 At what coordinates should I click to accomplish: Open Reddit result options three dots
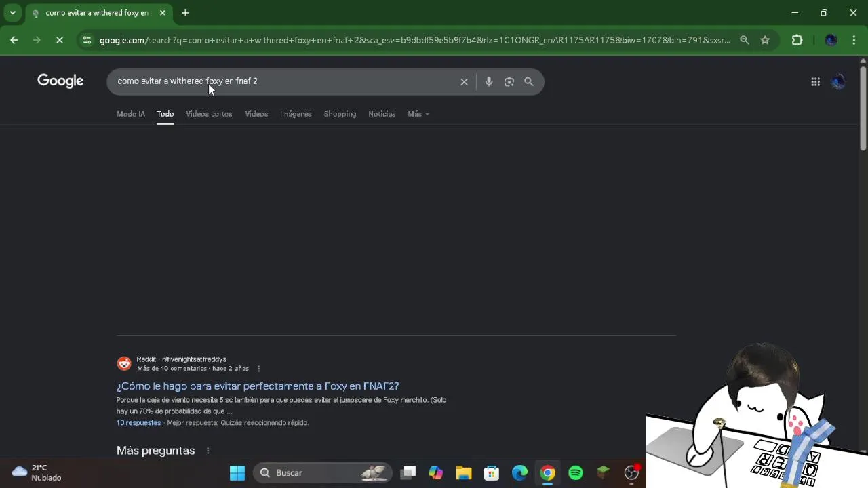coord(258,369)
